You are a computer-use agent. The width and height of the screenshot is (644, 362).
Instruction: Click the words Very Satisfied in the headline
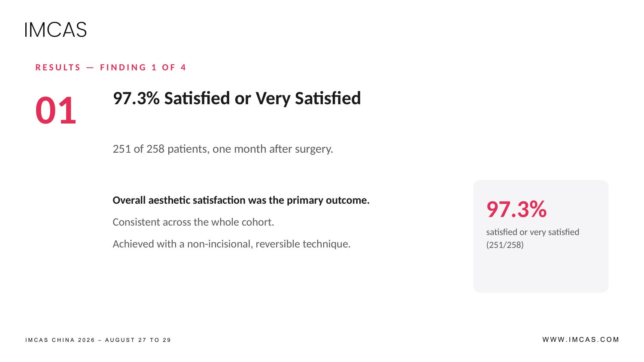(308, 99)
